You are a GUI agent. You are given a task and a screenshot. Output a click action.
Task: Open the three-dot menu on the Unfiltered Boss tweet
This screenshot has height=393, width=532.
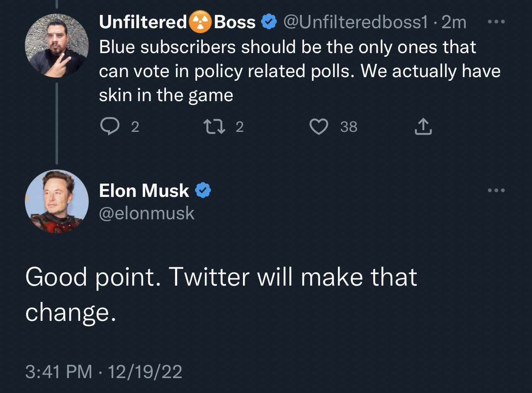(x=495, y=22)
